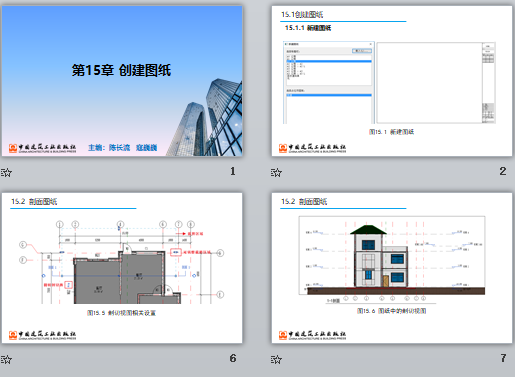
Task: Click the slide number 7 label
Action: click(503, 358)
